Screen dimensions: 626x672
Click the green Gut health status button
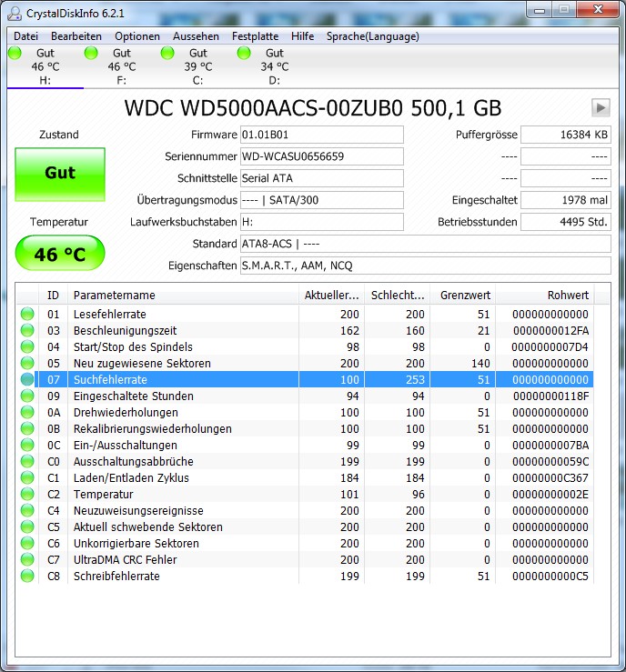(60, 175)
